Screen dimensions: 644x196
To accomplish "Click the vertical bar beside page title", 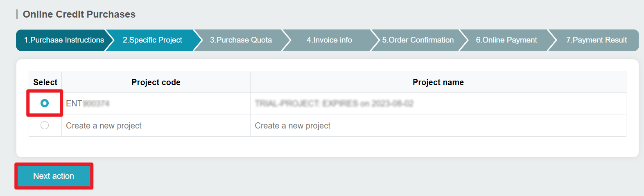I will tap(17, 14).
